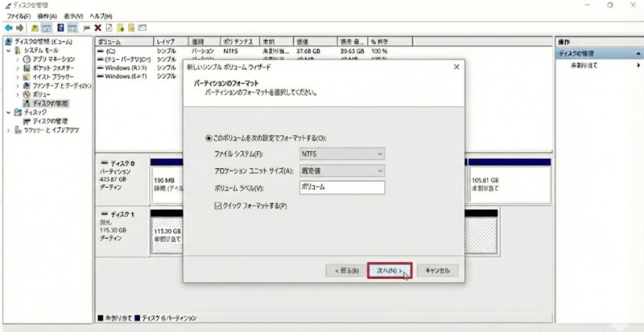This screenshot has height=332, width=644.
Task: Click the % column header in the volume list
Action: 390,42
